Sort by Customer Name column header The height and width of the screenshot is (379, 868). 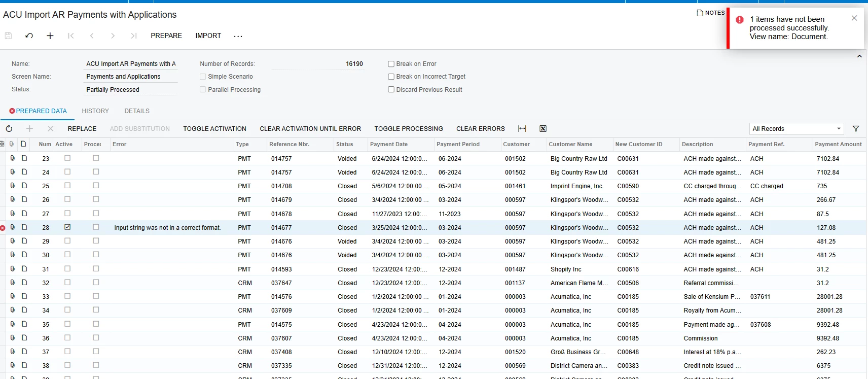[570, 144]
